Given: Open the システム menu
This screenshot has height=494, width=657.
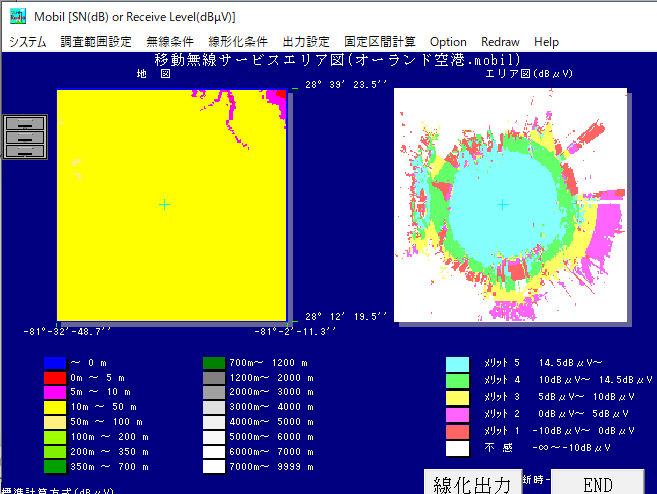Looking at the screenshot, I should pyautogui.click(x=27, y=42).
